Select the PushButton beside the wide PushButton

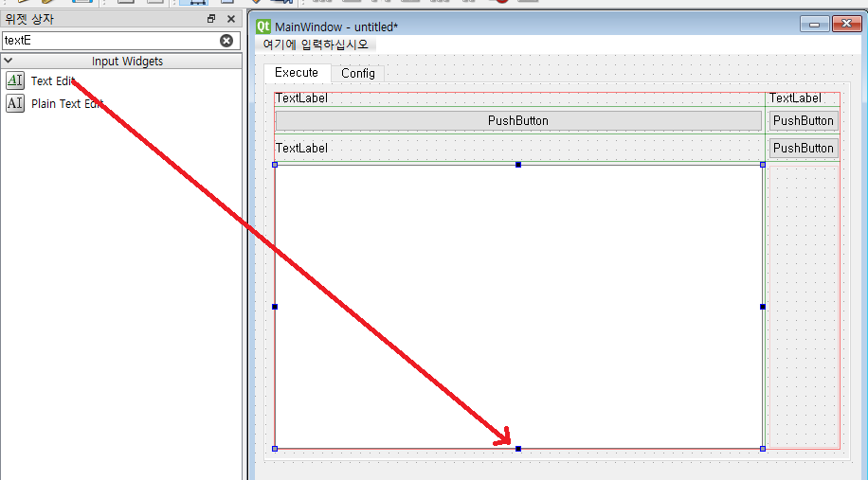(x=804, y=120)
